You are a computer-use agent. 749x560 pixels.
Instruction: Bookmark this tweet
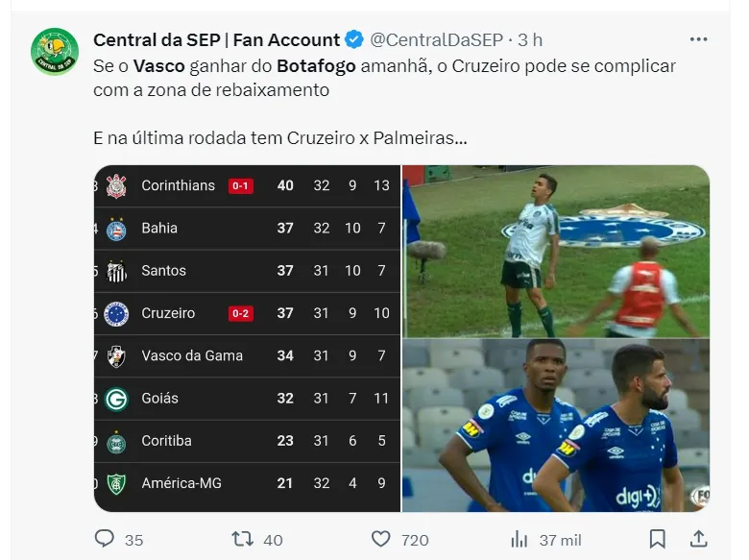657,539
